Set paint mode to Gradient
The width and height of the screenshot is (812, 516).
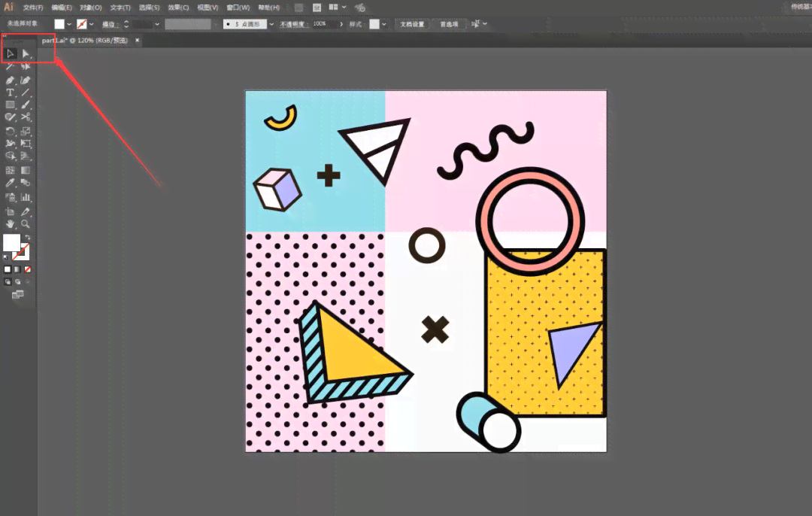click(17, 269)
